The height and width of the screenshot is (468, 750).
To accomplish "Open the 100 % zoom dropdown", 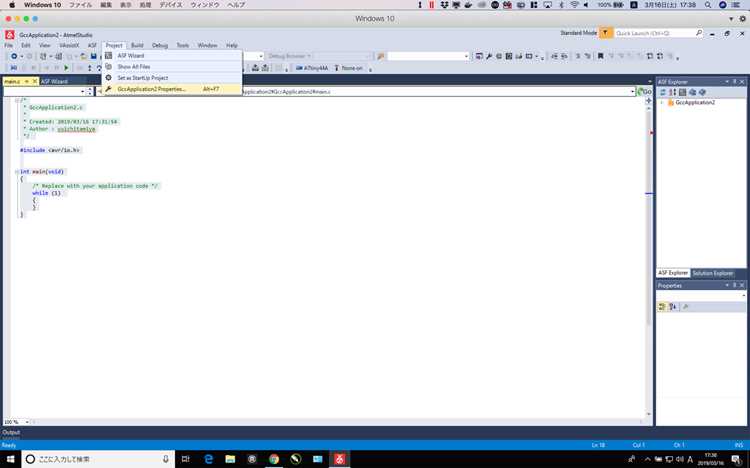I will click(x=27, y=422).
